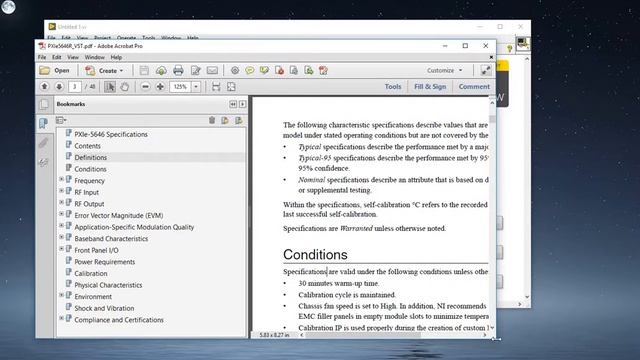This screenshot has width=640, height=360.
Task: Click the page number input field
Action: [75, 87]
